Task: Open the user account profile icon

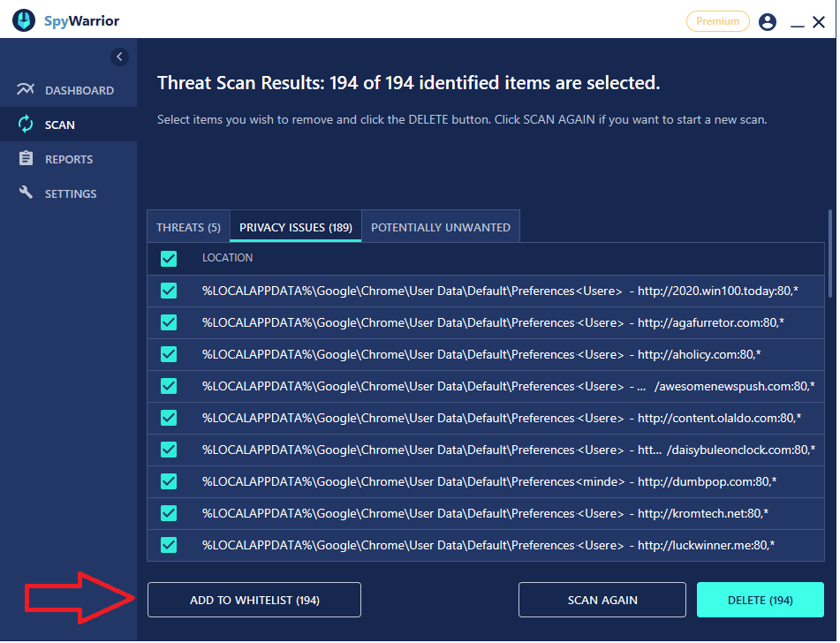Action: [x=768, y=21]
